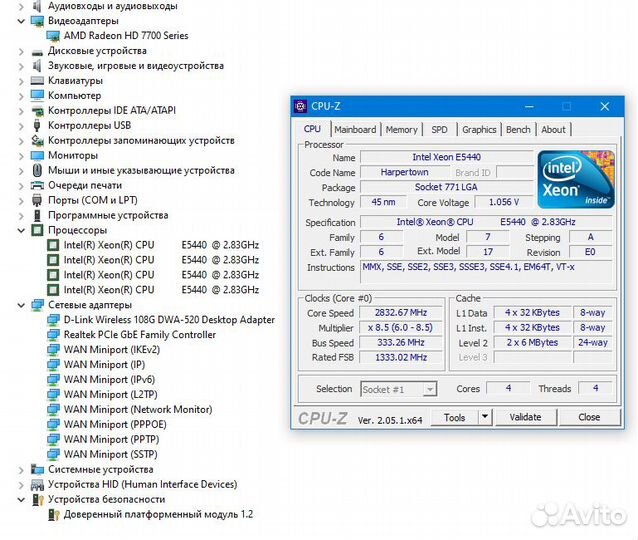Click the Core Speed value 2832.67 MHz

click(x=401, y=313)
